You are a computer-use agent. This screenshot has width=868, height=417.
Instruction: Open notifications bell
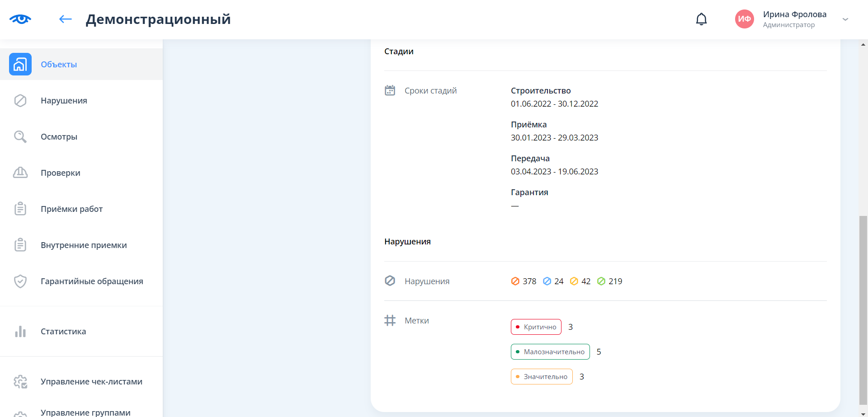(x=701, y=19)
